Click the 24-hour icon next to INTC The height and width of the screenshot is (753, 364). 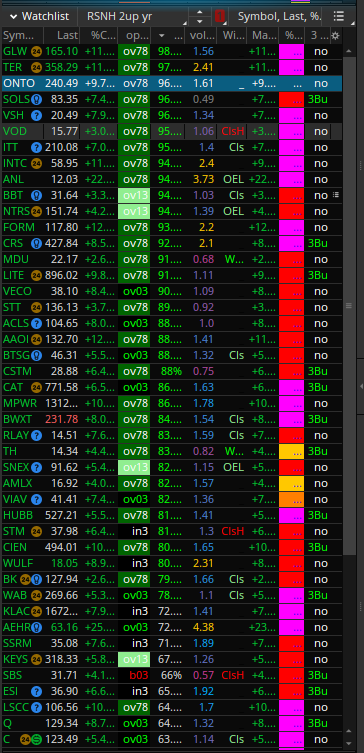tap(36, 163)
